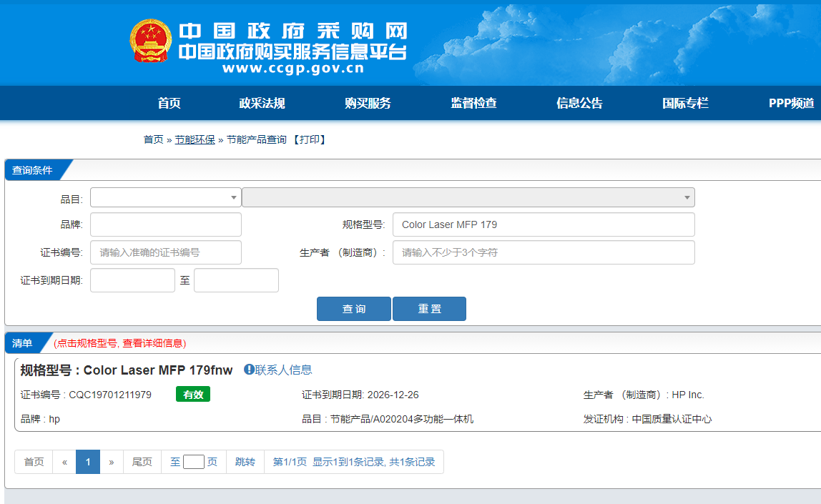Click the 发证机构: 中国质量认证中心 text
Viewport: 821px width, 504px height.
648,419
